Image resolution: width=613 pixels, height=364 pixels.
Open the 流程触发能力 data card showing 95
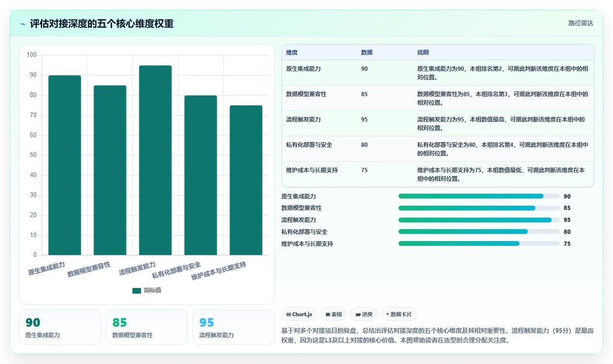234,327
